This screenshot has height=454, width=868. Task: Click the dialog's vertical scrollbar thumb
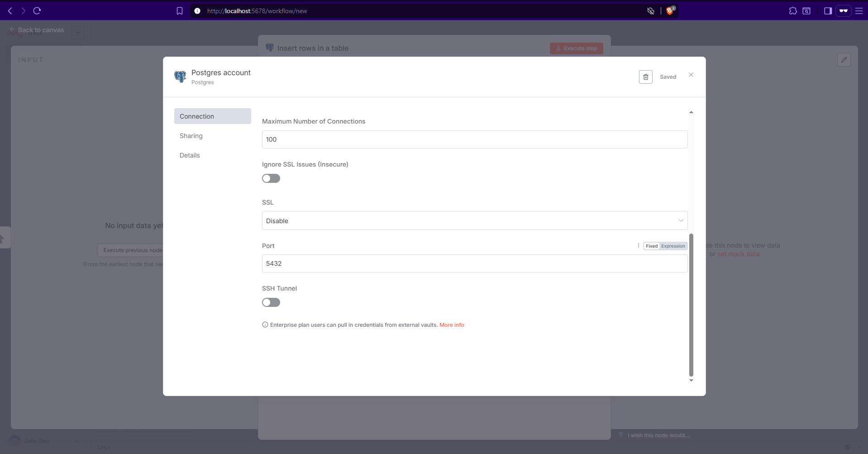coord(691,305)
